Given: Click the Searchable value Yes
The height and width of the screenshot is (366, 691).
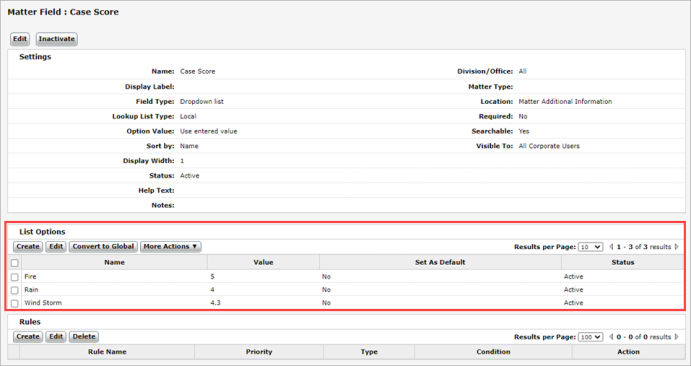Looking at the screenshot, I should pos(524,131).
